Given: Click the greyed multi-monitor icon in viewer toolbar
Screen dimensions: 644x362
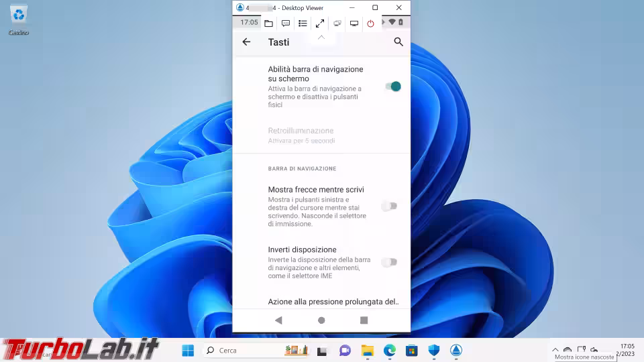Looking at the screenshot, I should pos(337,23).
